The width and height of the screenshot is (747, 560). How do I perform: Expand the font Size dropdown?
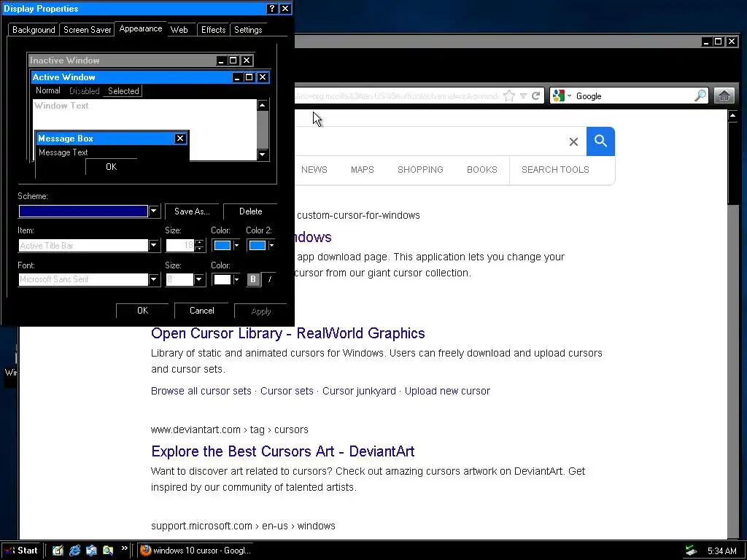199,279
